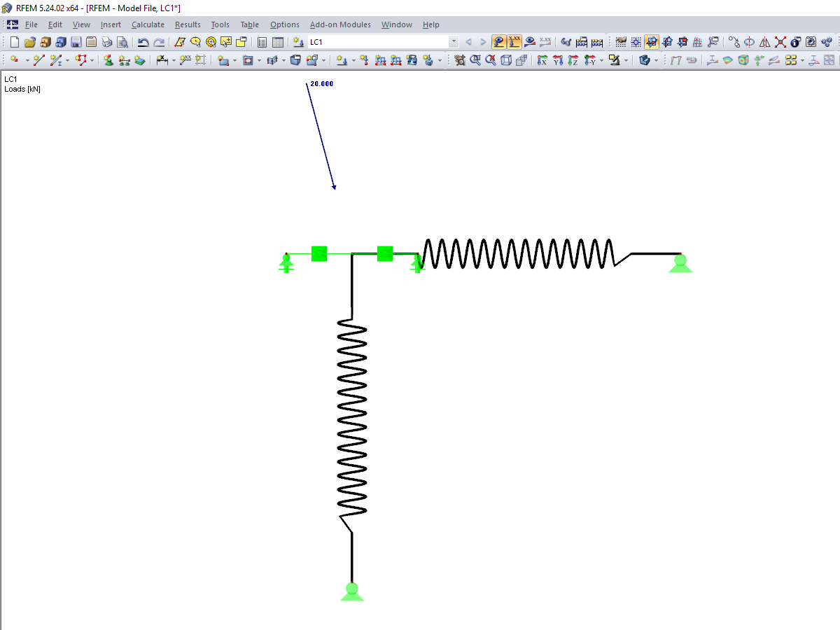View model in Y direction
Viewport: 840px width, 630px height.
tap(557, 60)
